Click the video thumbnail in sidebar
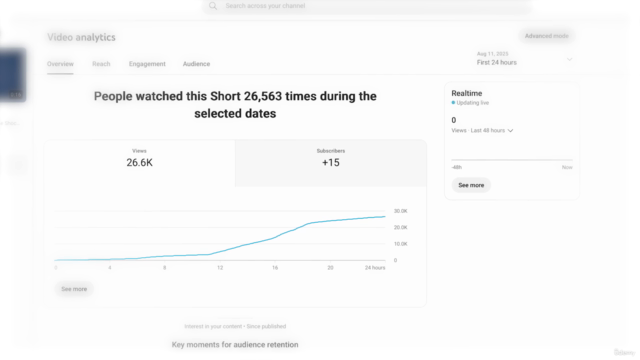Viewport: 640px width, 360px height. pyautogui.click(x=12, y=75)
